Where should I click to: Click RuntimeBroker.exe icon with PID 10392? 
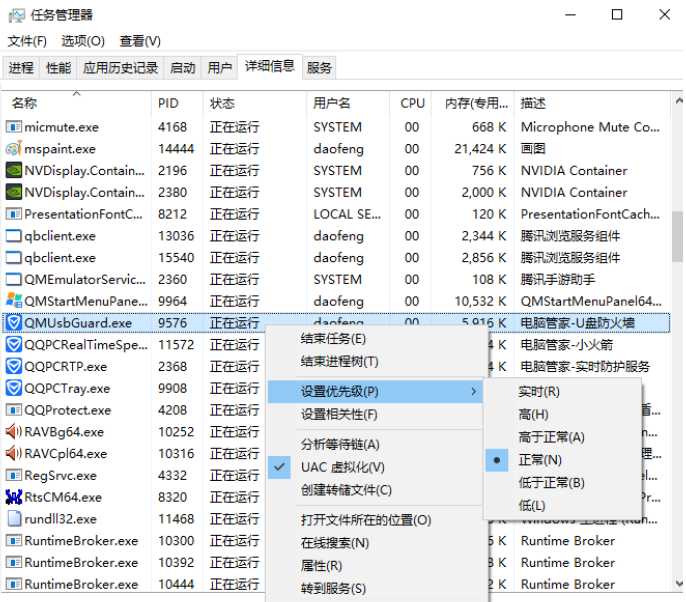[x=14, y=563]
